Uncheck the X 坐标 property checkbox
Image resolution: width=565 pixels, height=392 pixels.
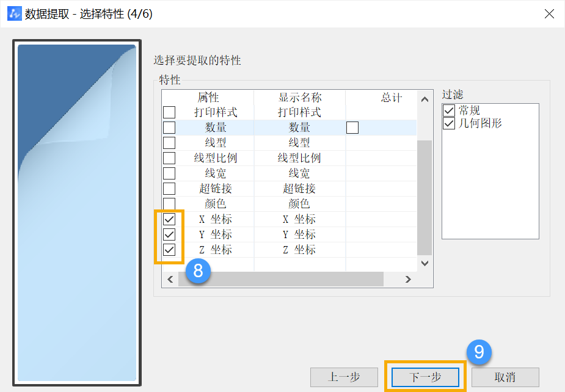pyautogui.click(x=169, y=219)
